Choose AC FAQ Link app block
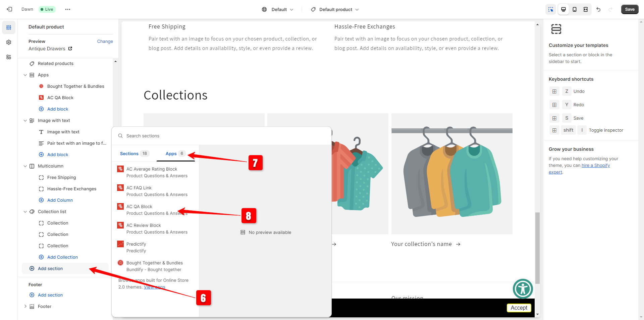This screenshot has width=644, height=320. (x=155, y=191)
